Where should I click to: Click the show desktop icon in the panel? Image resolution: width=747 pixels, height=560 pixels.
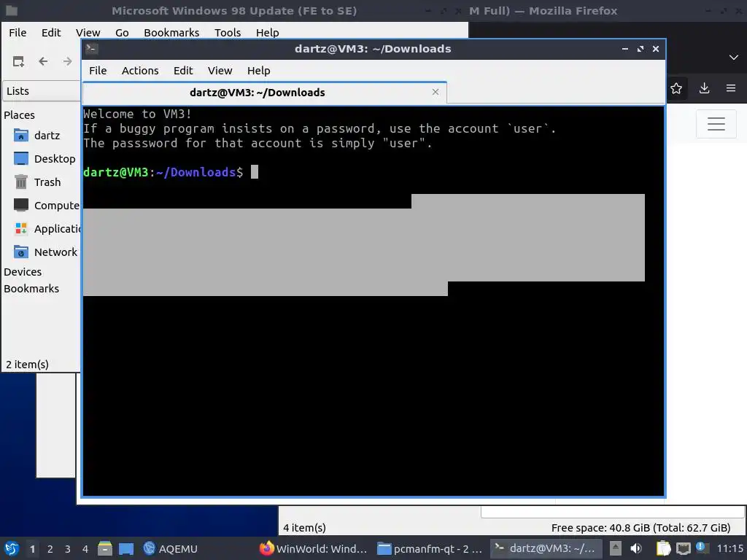click(x=125, y=548)
